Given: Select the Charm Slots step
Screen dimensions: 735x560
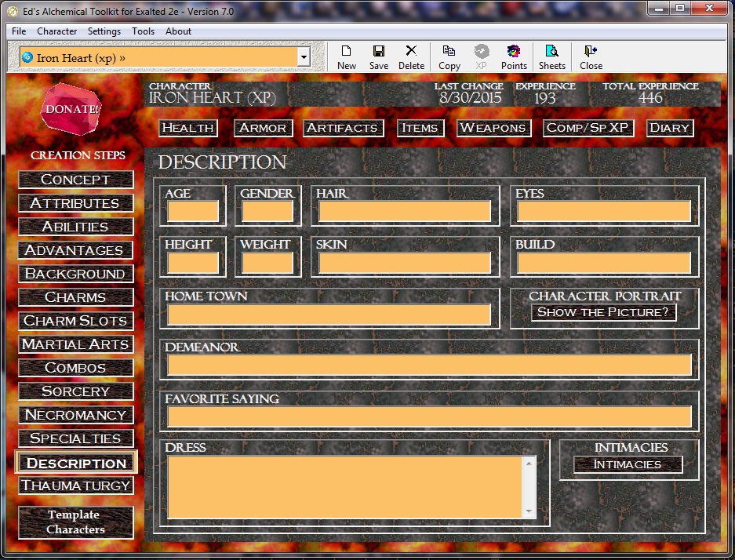Looking at the screenshot, I should 76,321.
